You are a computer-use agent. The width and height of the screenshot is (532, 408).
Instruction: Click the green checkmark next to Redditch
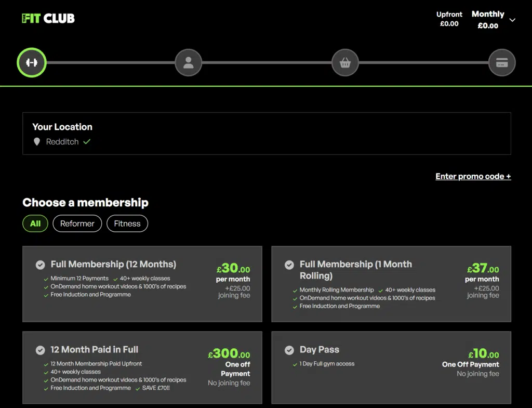[x=87, y=141]
